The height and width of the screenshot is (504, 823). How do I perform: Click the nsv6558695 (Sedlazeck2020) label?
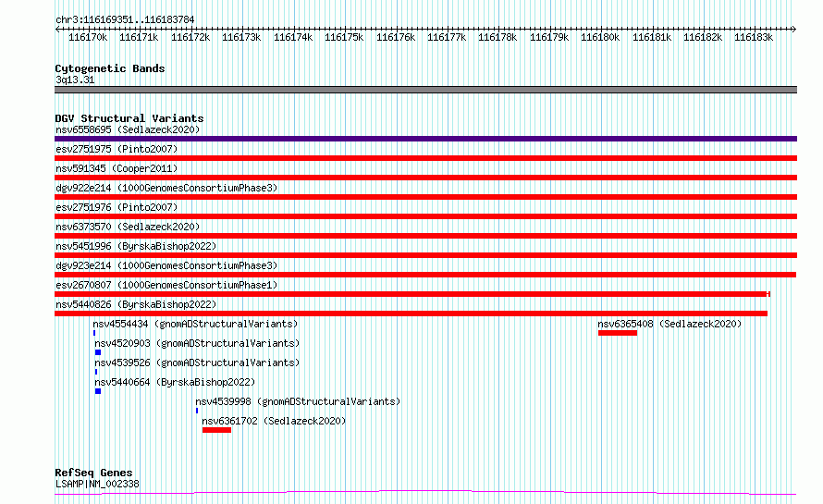click(128, 129)
